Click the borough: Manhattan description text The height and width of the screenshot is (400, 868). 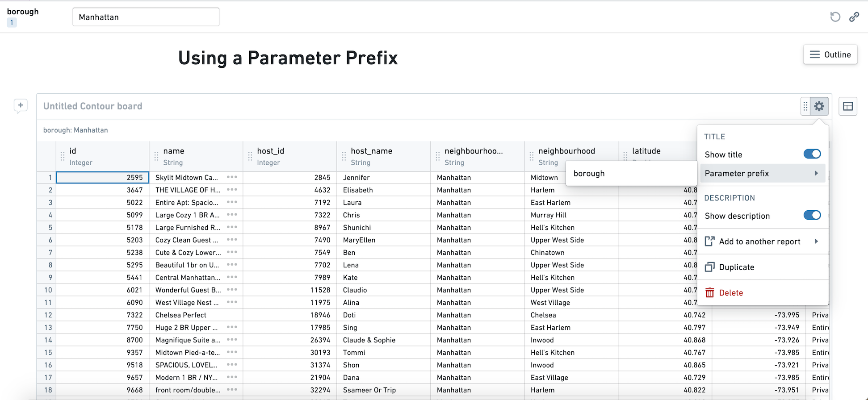coord(75,130)
